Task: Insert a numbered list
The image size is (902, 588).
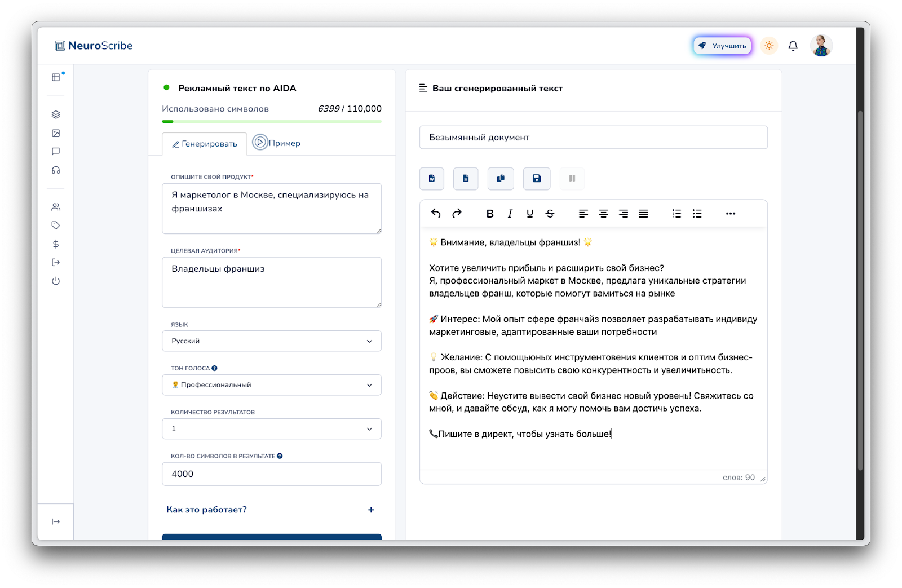Action: [676, 214]
